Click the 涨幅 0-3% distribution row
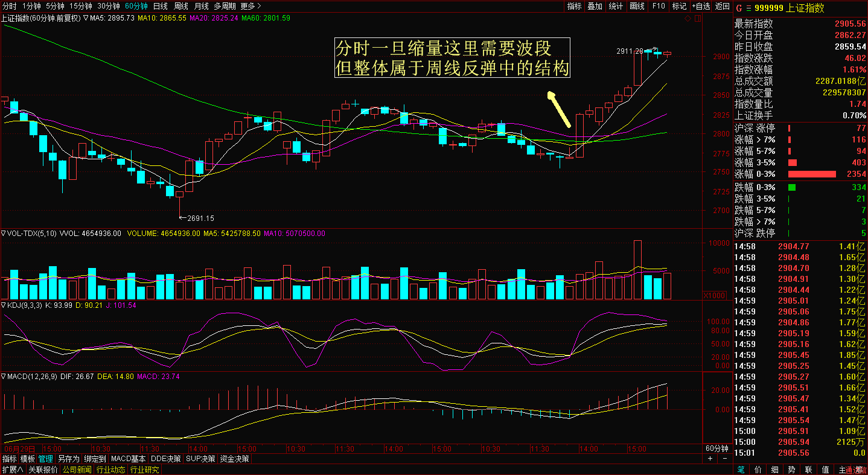Viewport: 868px width, 475px height. pos(800,174)
